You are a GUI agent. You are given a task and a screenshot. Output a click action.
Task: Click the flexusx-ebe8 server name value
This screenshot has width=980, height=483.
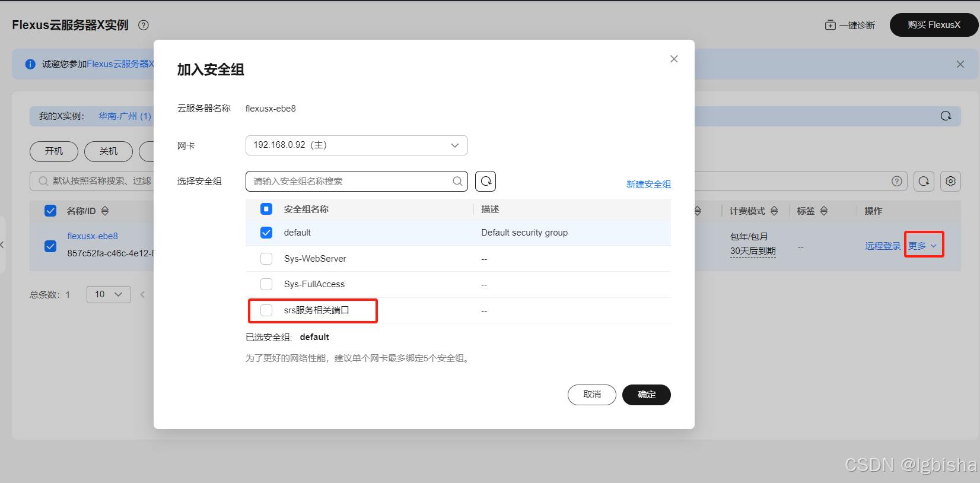click(271, 108)
